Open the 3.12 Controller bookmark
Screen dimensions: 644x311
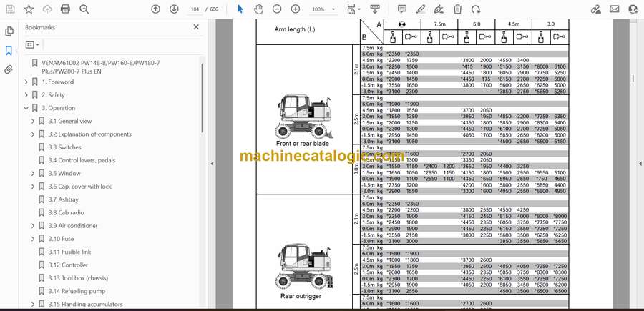point(68,265)
